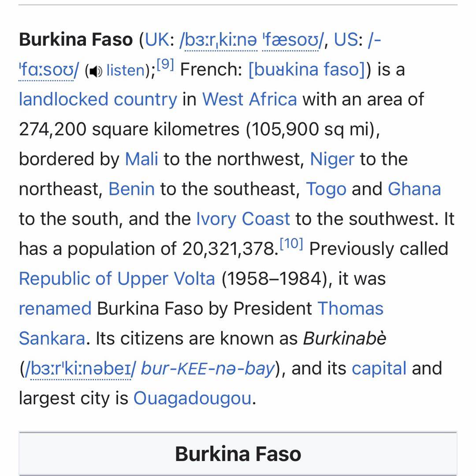Open the Togo link

click(326, 189)
